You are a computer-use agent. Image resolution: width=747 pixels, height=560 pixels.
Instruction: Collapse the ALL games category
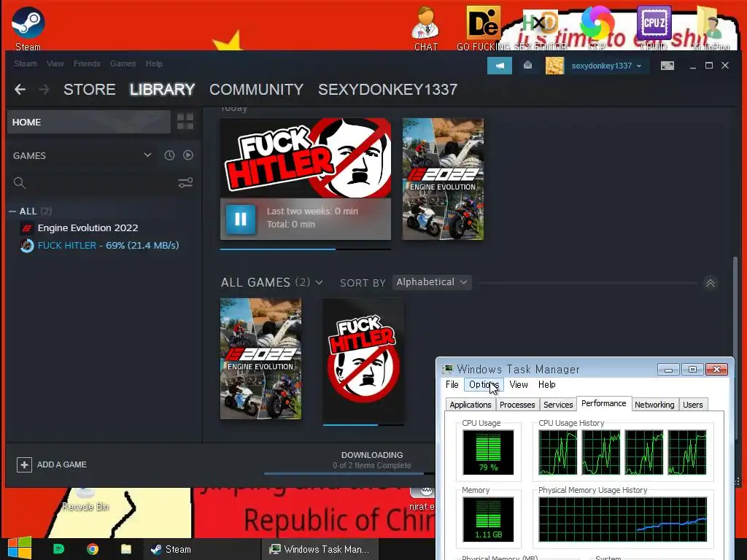12,211
